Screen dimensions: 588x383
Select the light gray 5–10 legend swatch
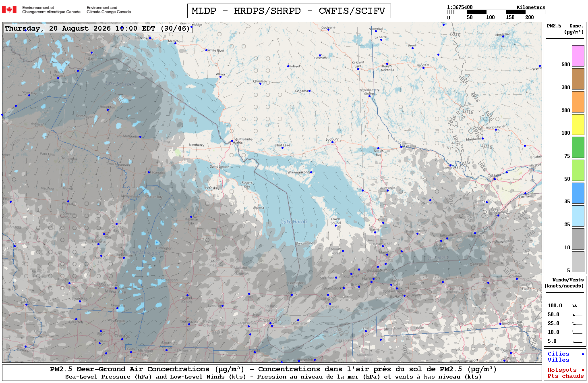[578, 262]
